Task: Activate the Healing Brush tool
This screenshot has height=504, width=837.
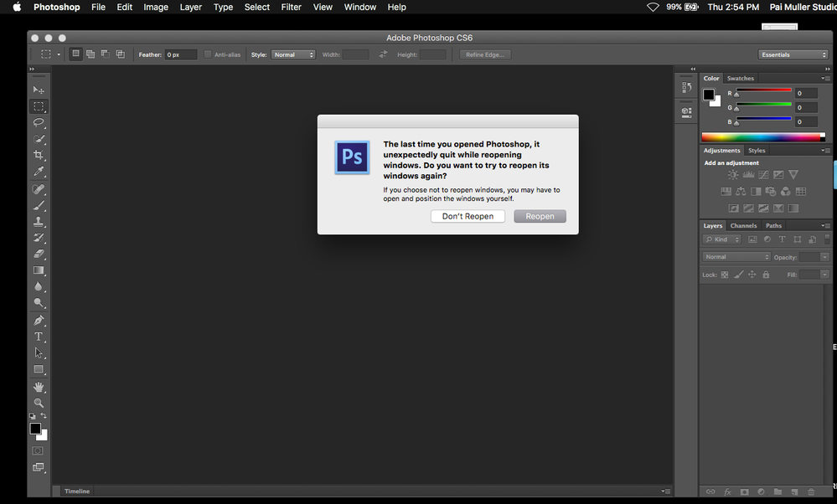Action: pyautogui.click(x=39, y=188)
